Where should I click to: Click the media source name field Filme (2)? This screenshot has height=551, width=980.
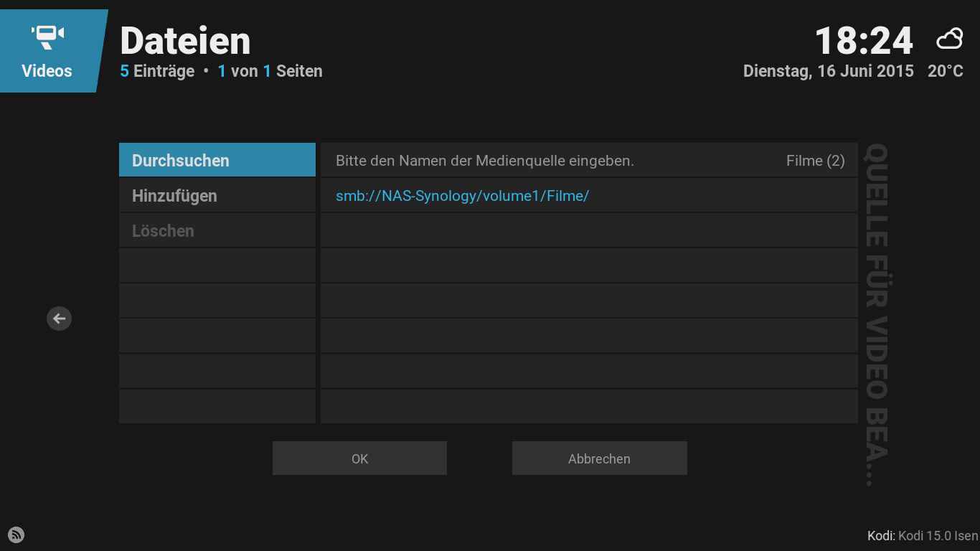[589, 160]
